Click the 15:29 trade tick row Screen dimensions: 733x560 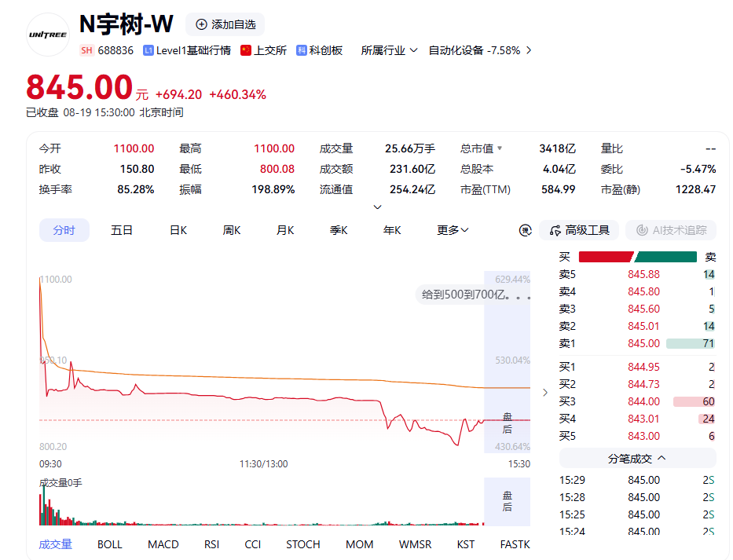pyautogui.click(x=637, y=480)
